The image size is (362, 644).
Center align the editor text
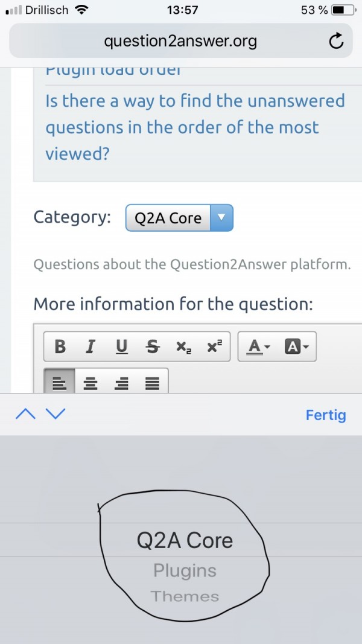(x=91, y=382)
